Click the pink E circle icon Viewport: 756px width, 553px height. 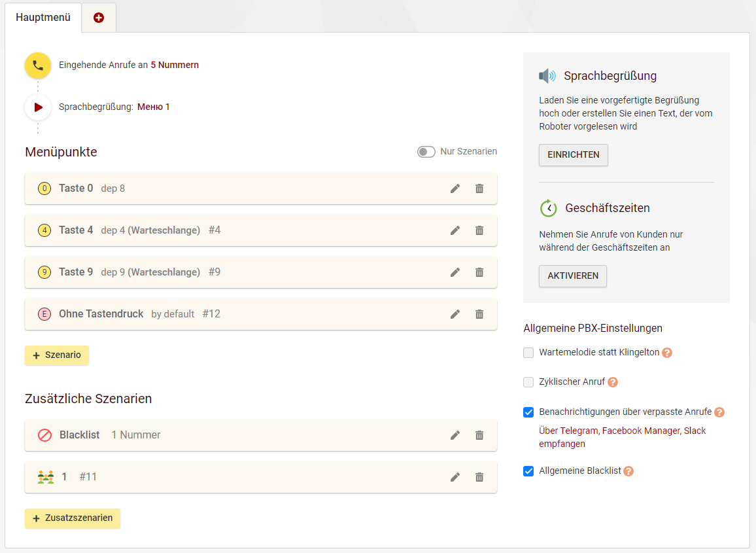click(44, 314)
